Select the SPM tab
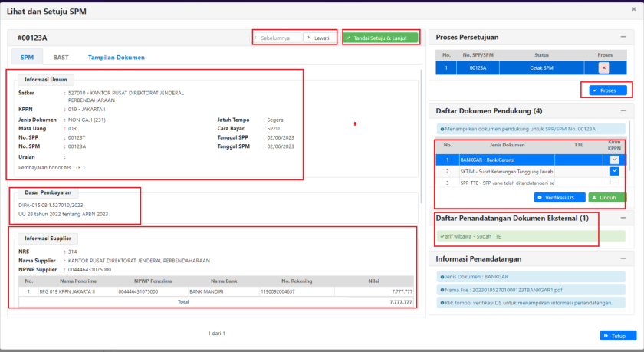 27,58
